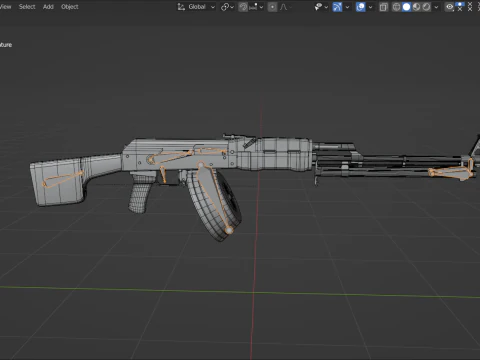Expand the gizmo options arrow
This screenshot has height=360, width=480.
coord(347,7)
